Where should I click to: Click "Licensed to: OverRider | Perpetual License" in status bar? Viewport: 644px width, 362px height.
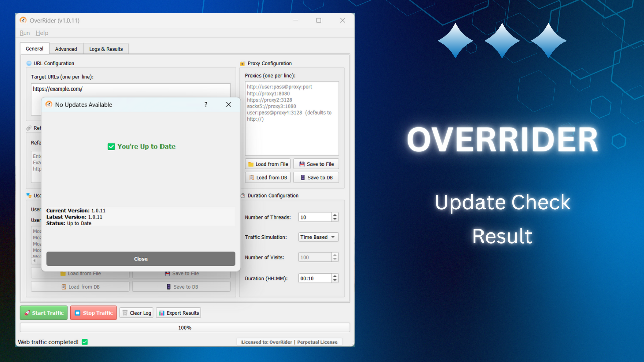pos(289,342)
